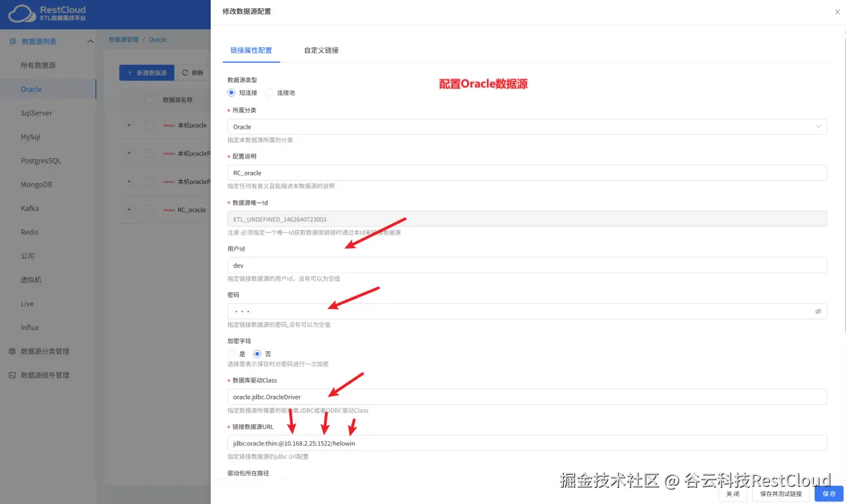Click the blue 保存 button

coord(829,494)
